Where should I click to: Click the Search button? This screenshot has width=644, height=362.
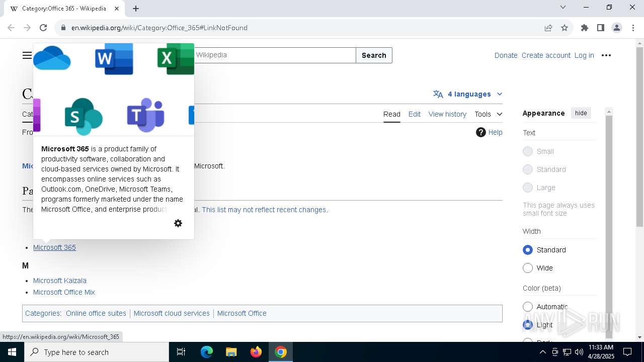pyautogui.click(x=374, y=55)
